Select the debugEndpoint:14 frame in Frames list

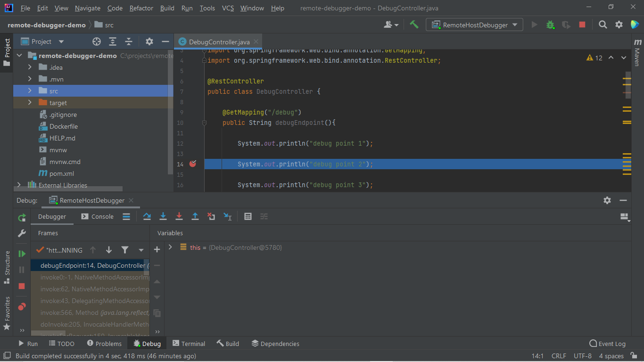coord(90,265)
